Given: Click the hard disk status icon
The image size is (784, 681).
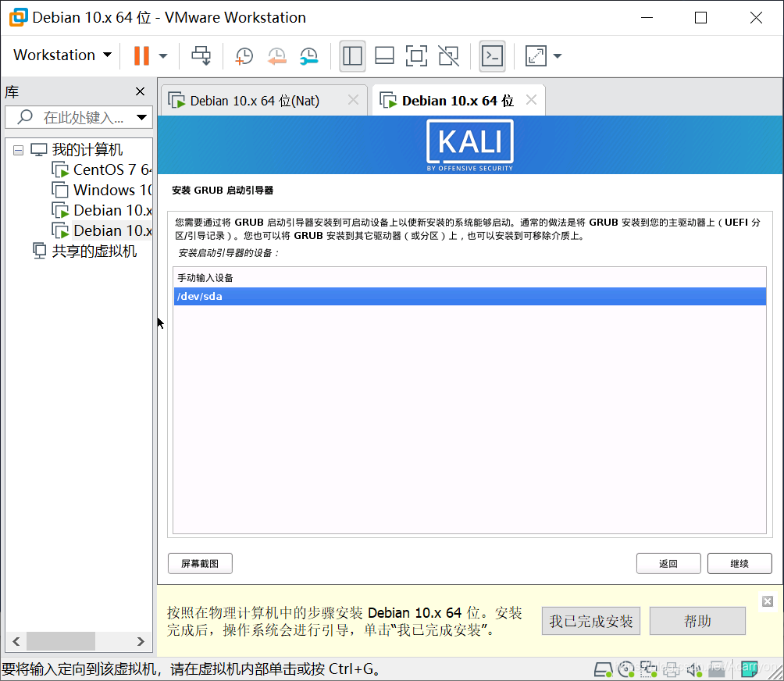Looking at the screenshot, I should tap(601, 669).
